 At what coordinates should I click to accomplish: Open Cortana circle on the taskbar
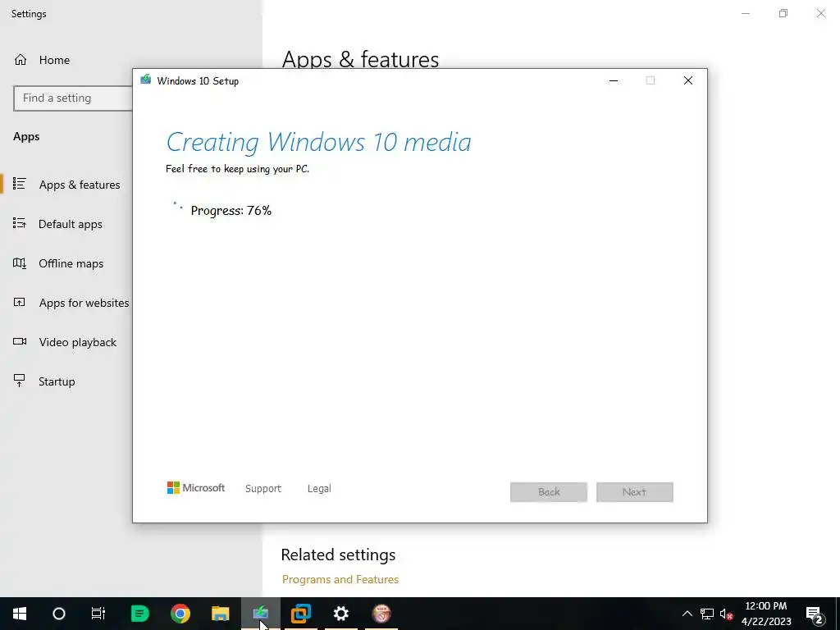pos(59,614)
